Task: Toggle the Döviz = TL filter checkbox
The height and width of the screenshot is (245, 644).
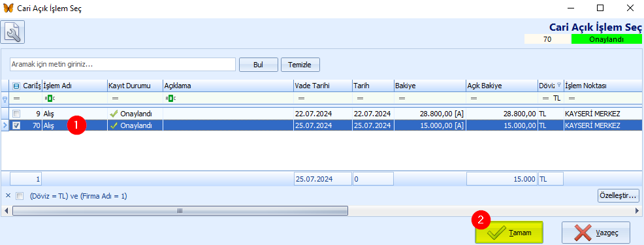Action: (20, 196)
